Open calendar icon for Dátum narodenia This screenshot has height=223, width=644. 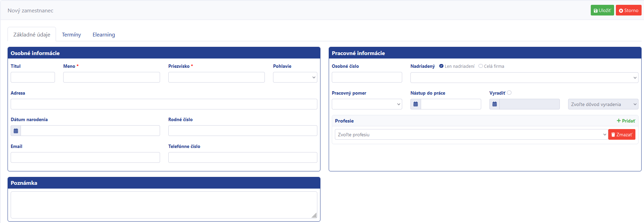[x=16, y=131]
